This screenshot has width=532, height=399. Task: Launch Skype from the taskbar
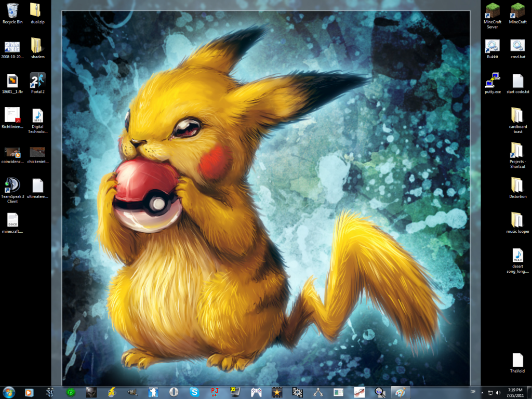[x=194, y=393]
